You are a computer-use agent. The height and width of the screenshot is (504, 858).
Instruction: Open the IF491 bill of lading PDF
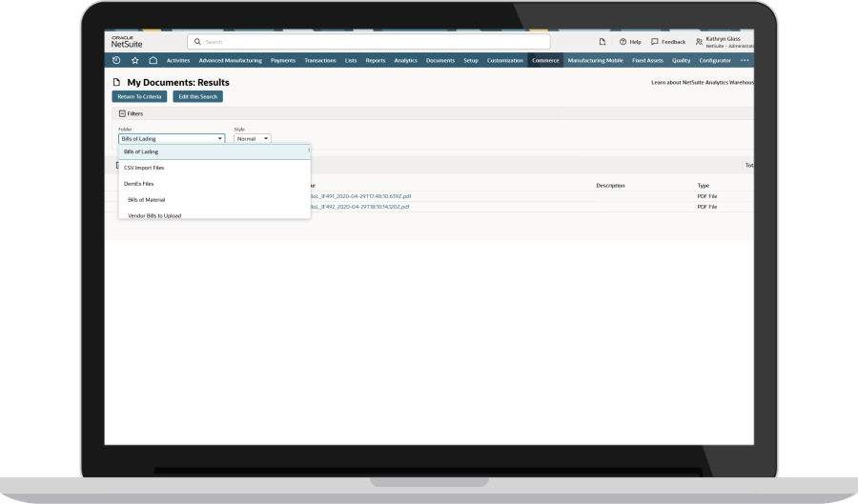[360, 196]
